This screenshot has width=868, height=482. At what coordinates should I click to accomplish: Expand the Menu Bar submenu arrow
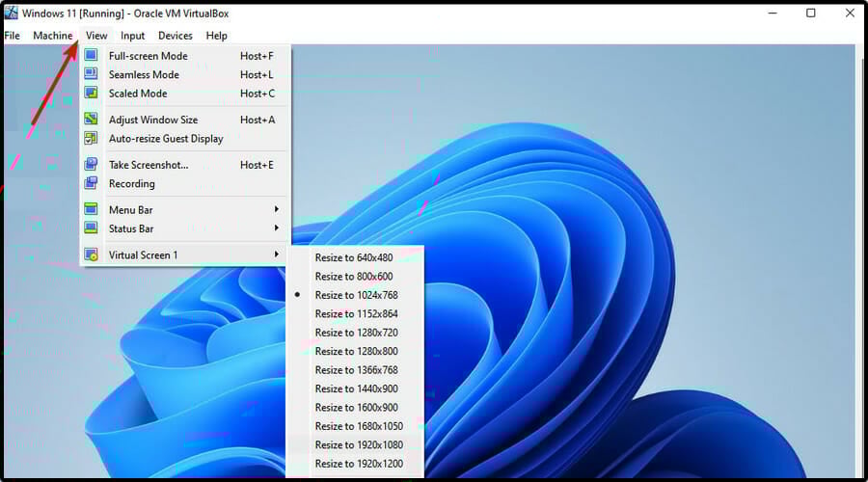pyautogui.click(x=276, y=209)
